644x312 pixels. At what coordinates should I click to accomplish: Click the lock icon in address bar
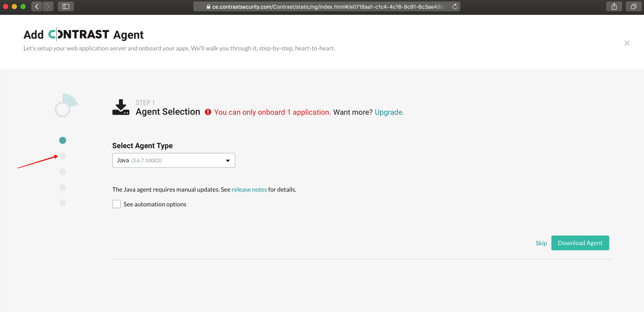[x=208, y=7]
